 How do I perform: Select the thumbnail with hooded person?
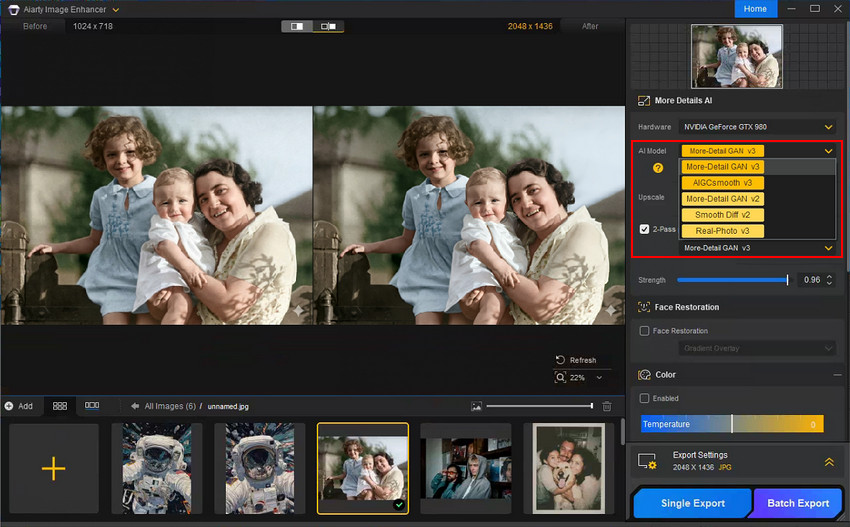[466, 468]
